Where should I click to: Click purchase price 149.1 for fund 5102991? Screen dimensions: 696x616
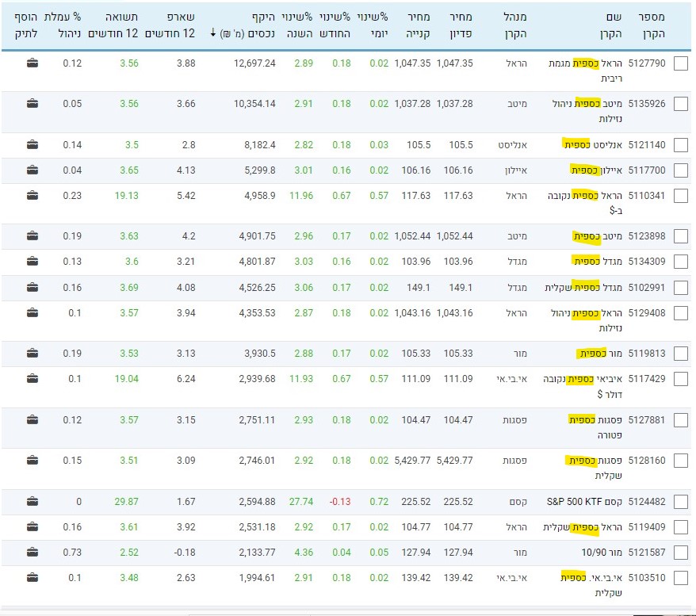(418, 287)
